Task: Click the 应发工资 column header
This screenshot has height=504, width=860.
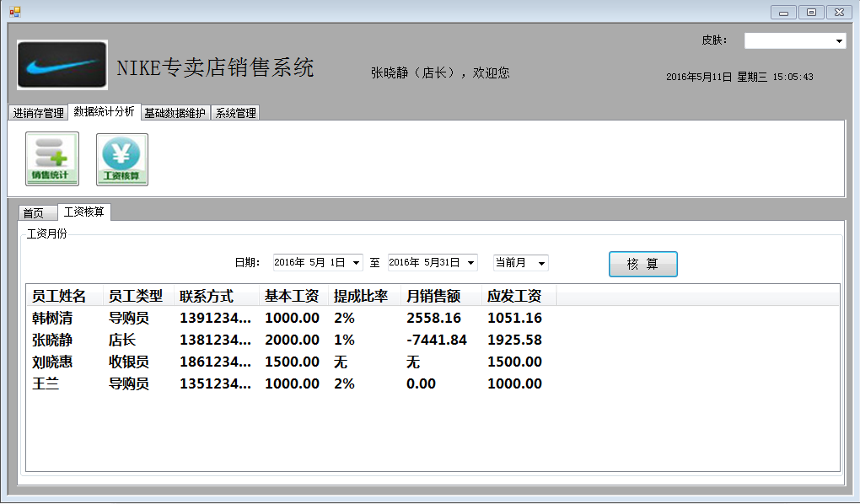Action: pyautogui.click(x=519, y=296)
